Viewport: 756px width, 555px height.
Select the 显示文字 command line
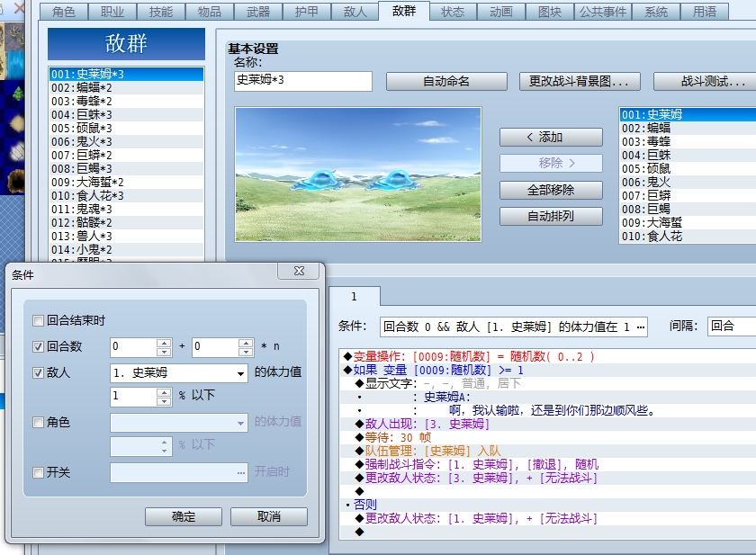[548, 384]
